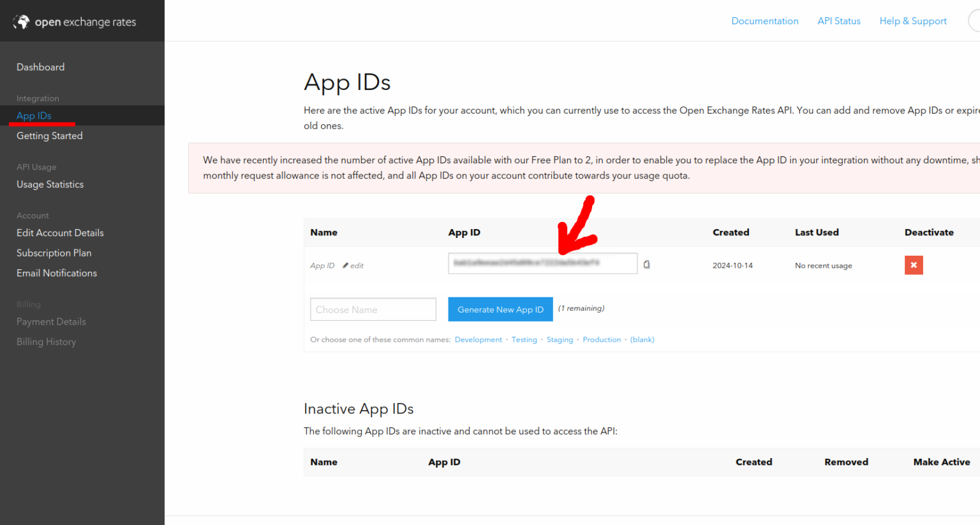Click the pencil edit icon beside App ID

(346, 265)
